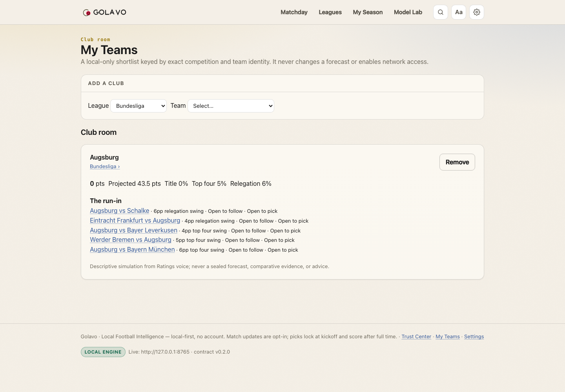Viewport: 565px width, 392px height.
Task: Open the Team Select... dropdown
Action: (231, 106)
